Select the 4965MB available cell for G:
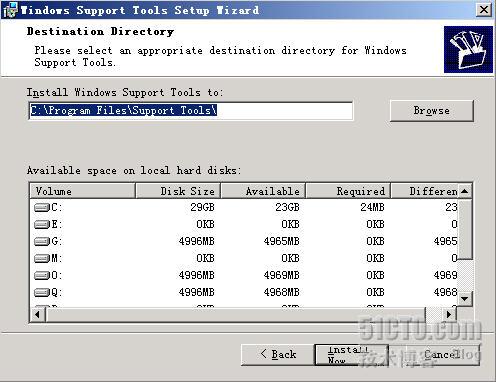The height and width of the screenshot is (382, 496). (x=281, y=241)
